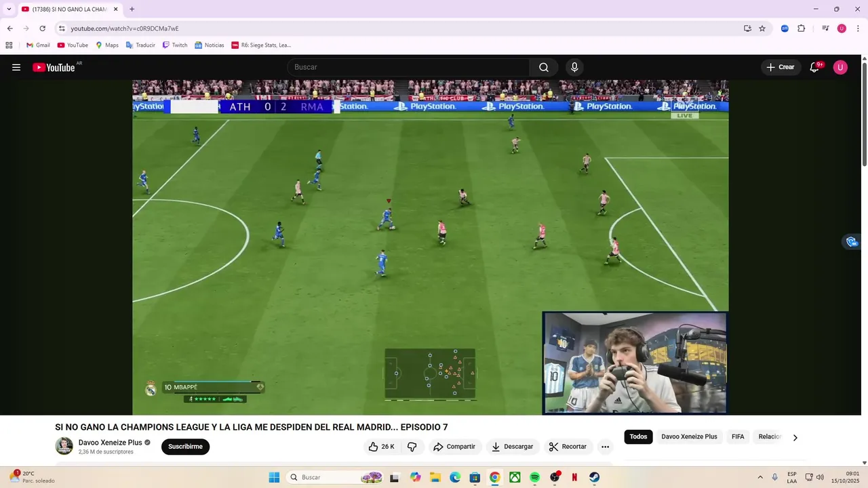868x488 pixels.
Task: Click the floating blue translate side icon
Action: [852, 242]
